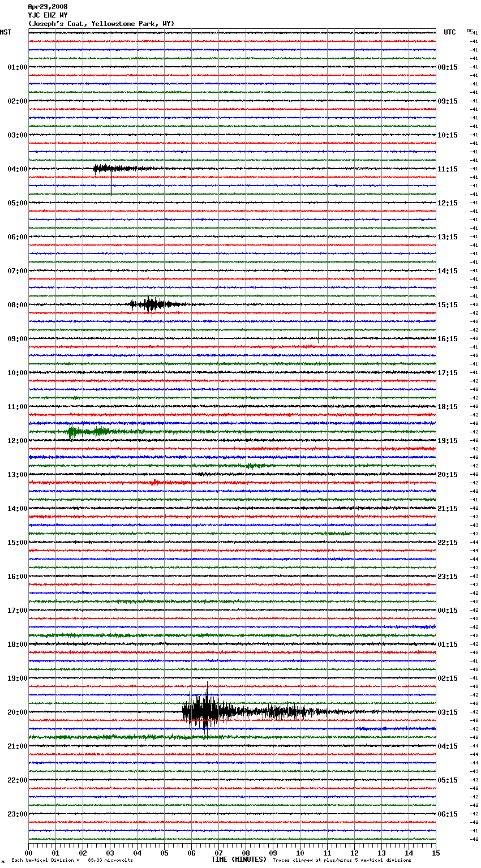Click the "23:00" MST time label
The width and height of the screenshot is (481, 868).
(x=17, y=814)
